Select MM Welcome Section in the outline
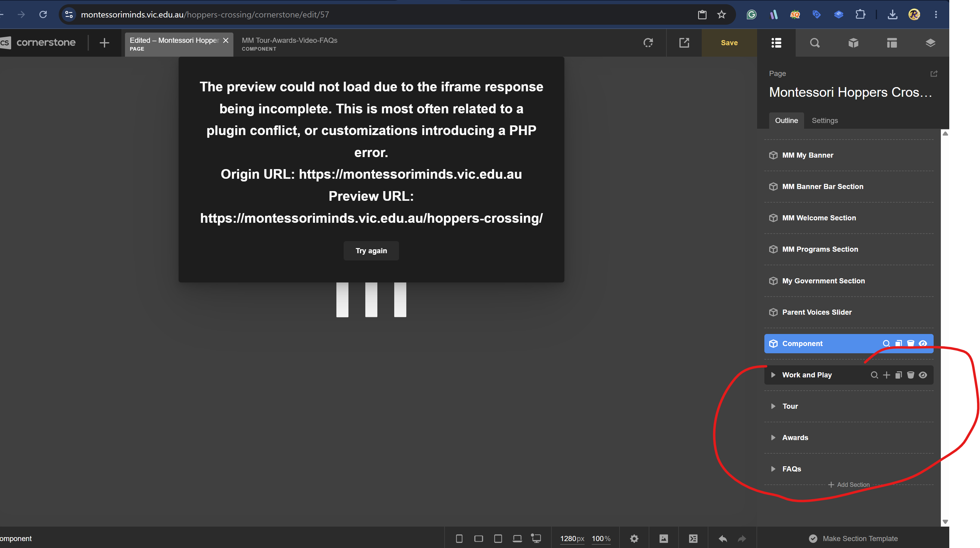980x548 pixels. click(849, 218)
